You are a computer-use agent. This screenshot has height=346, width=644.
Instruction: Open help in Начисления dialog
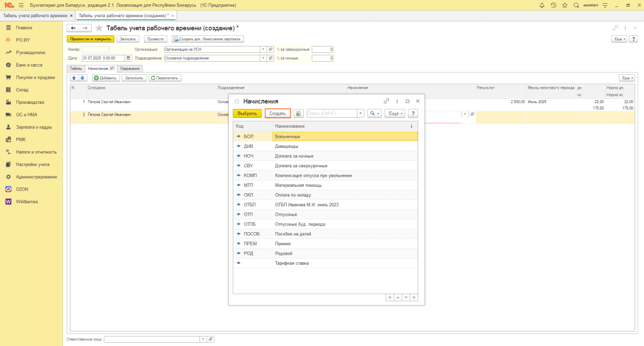point(413,113)
